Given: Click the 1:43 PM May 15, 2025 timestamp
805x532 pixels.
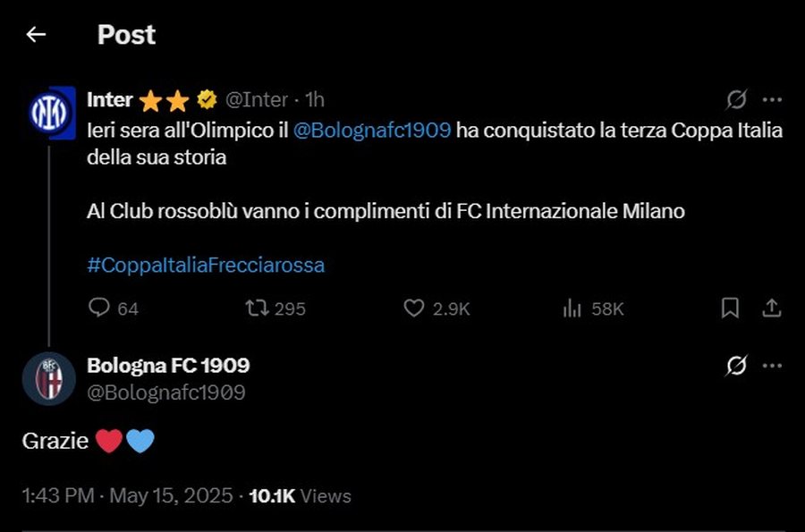Looking at the screenshot, I should tap(127, 495).
